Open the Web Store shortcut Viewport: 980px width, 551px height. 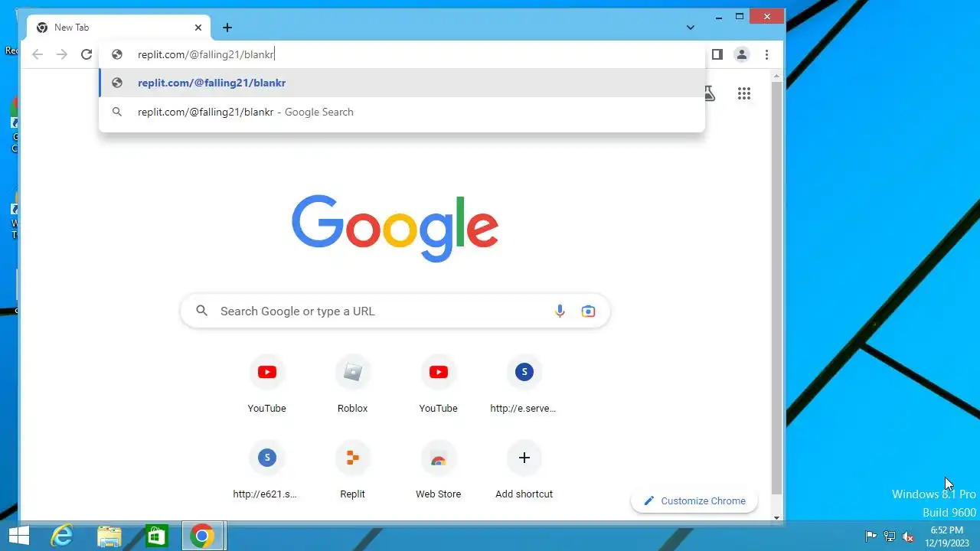pos(438,471)
